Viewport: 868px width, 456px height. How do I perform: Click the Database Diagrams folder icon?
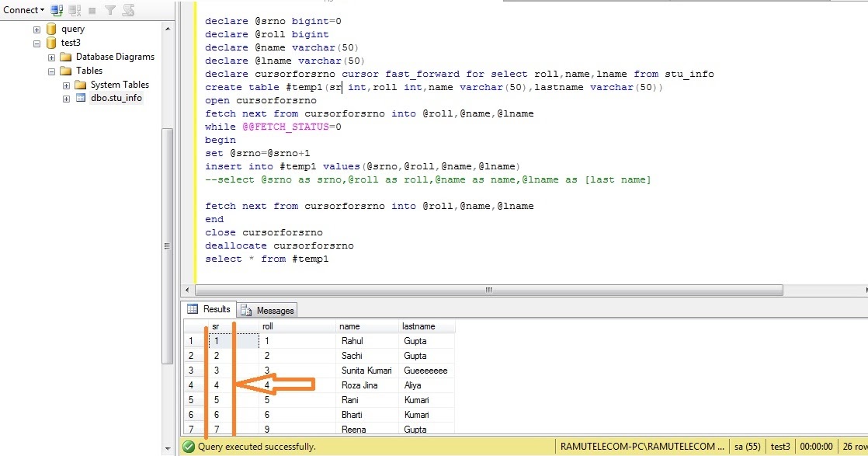(67, 57)
